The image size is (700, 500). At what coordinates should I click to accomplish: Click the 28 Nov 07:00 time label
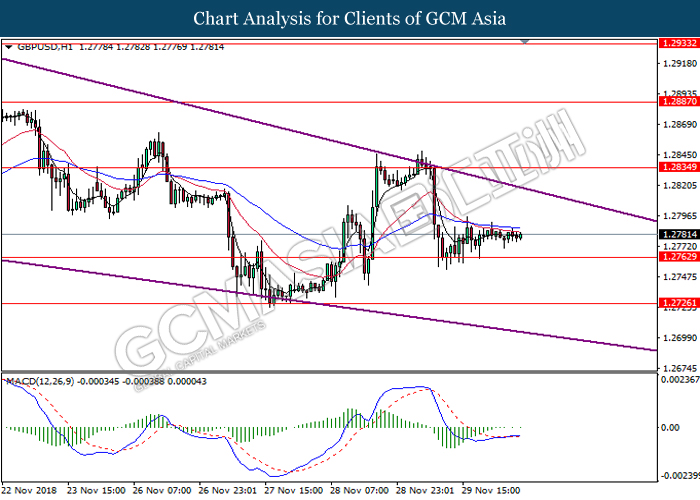tap(359, 490)
